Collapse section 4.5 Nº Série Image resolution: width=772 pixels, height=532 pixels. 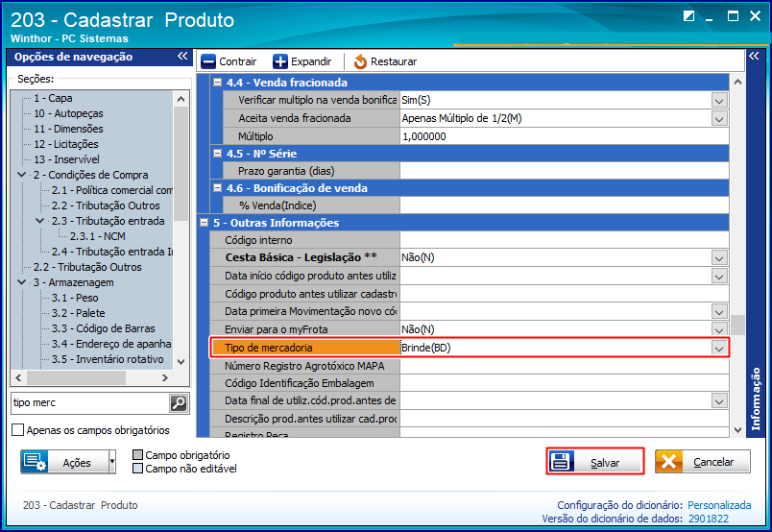pos(217,154)
